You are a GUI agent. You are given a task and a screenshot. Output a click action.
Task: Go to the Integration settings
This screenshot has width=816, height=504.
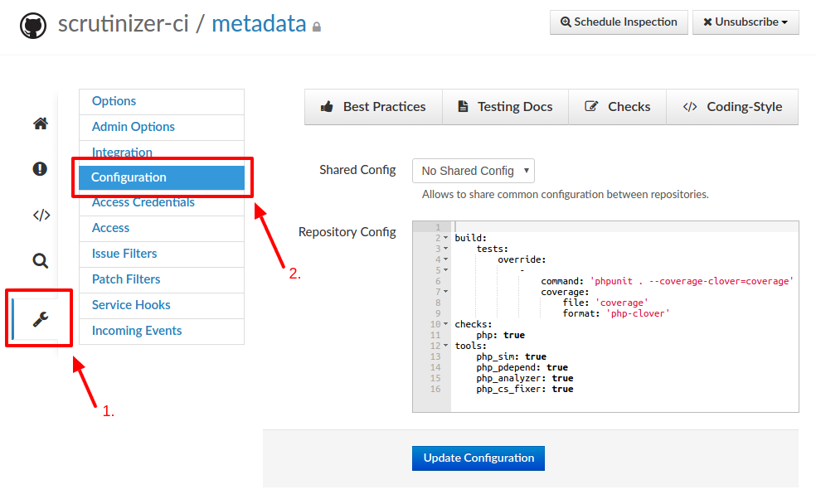162,151
